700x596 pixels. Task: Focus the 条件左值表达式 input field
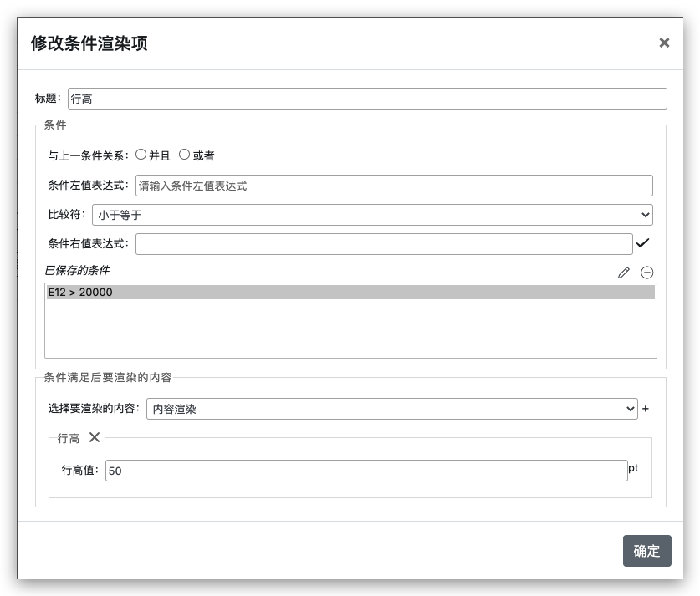[x=394, y=186]
